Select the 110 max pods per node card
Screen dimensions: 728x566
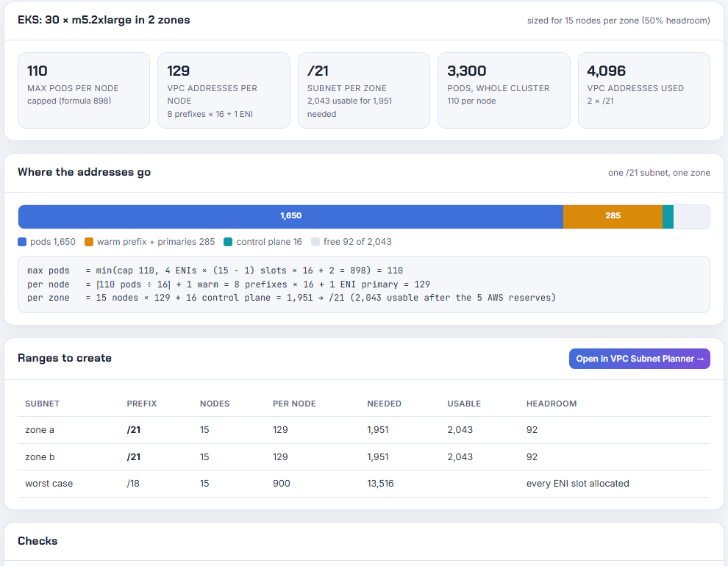tap(84, 90)
